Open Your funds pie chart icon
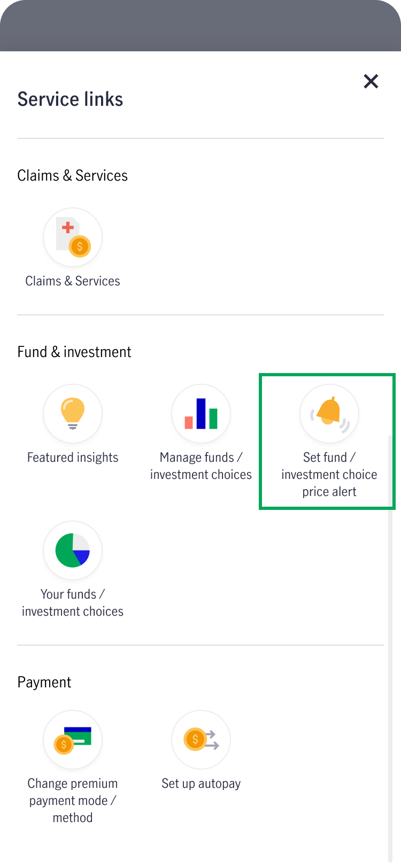The width and height of the screenshot is (401, 868). click(73, 551)
